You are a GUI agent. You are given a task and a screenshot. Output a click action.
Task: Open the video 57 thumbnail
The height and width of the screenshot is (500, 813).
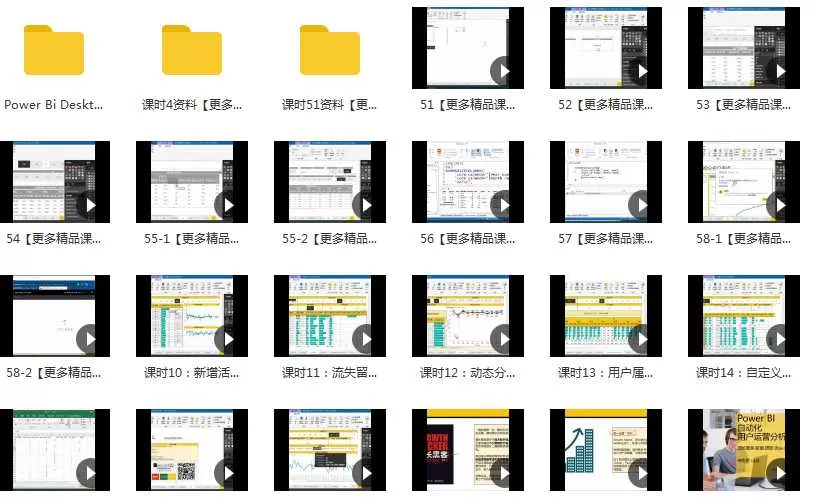point(606,181)
